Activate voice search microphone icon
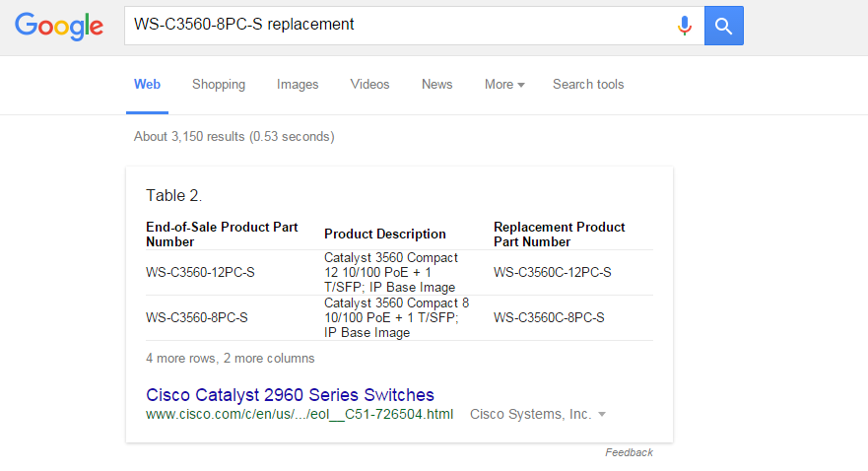 (x=684, y=26)
